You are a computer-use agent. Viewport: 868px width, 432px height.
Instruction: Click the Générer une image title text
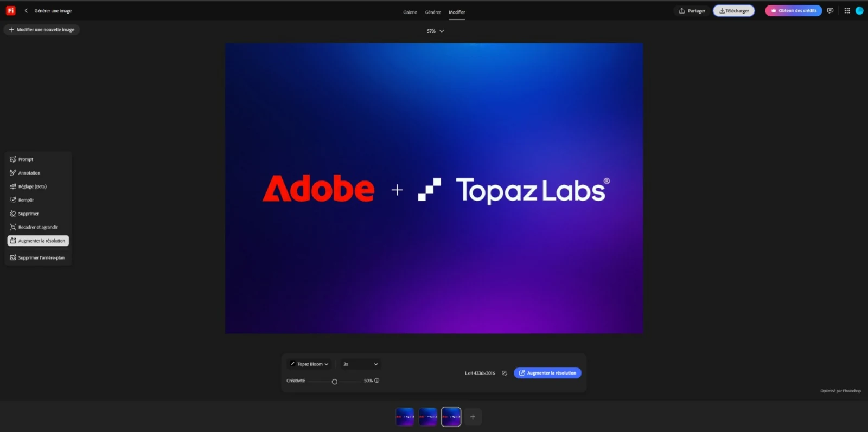point(53,11)
